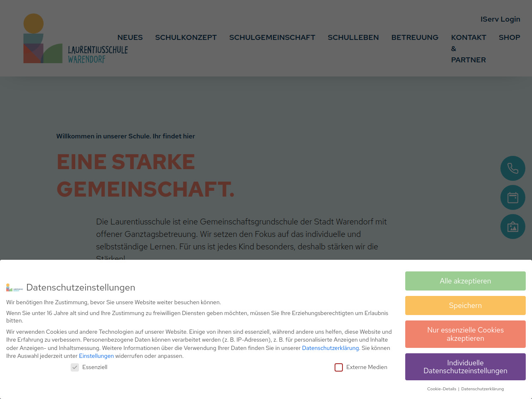The image size is (532, 399).
Task: Expand the Schulgemeinschaft navigation menu
Action: tap(272, 37)
